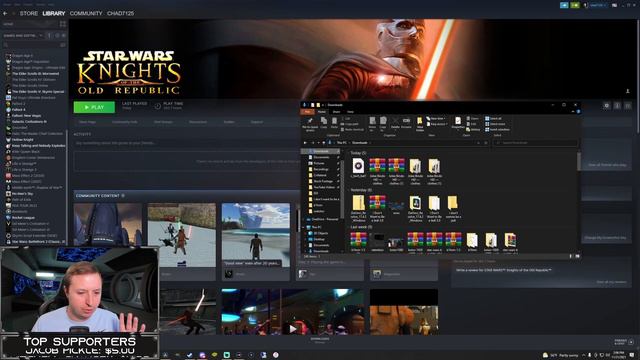Click Move to in Explorer ribbon
This screenshot has height=360, width=640.
pos(372,124)
